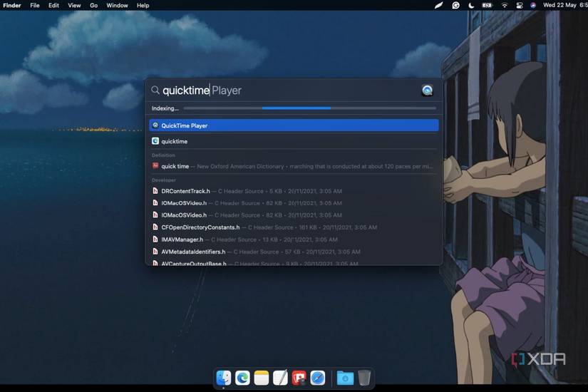The width and height of the screenshot is (588, 392).
Task: Open TextEdit from the Dock
Action: [x=280, y=378]
